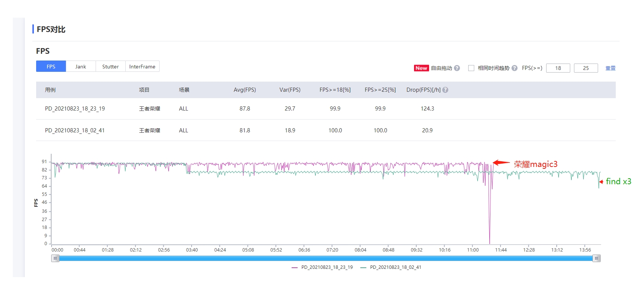Grab the left handle of time range slider

[55, 258]
